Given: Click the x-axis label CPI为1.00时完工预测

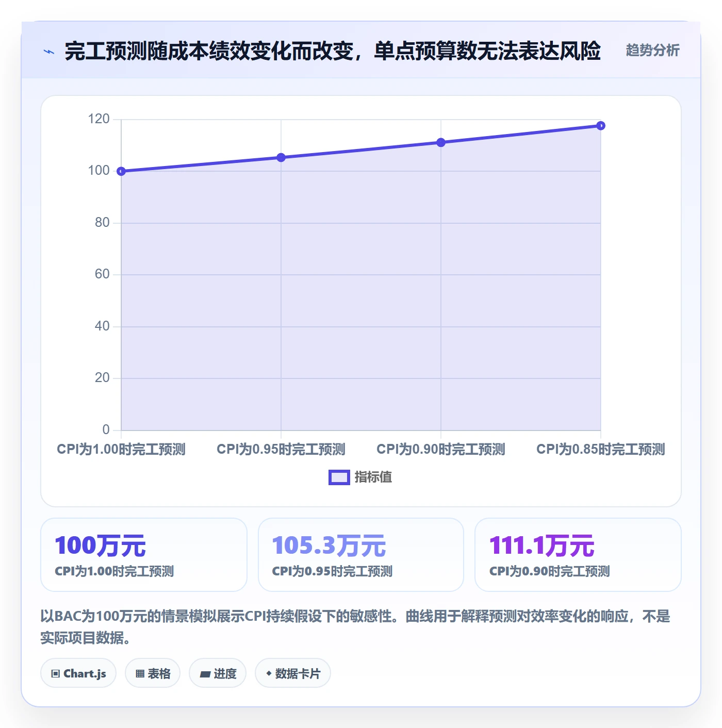Looking at the screenshot, I should 121,450.
